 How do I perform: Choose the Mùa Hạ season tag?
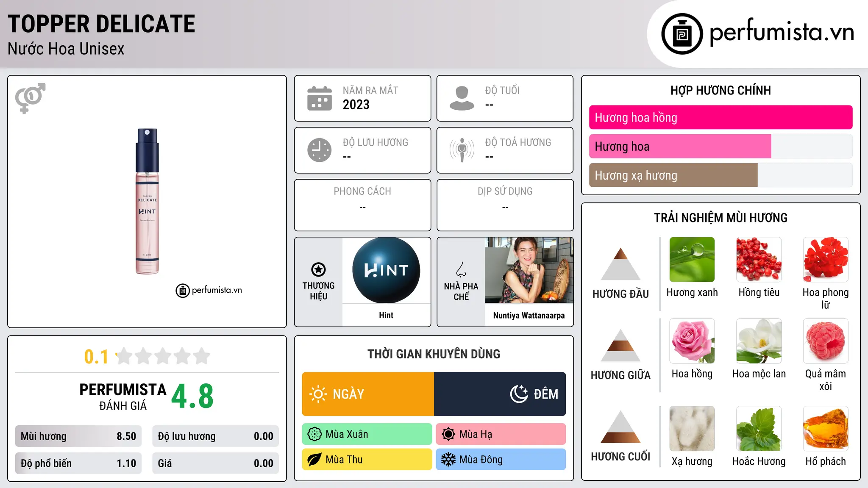(501, 434)
